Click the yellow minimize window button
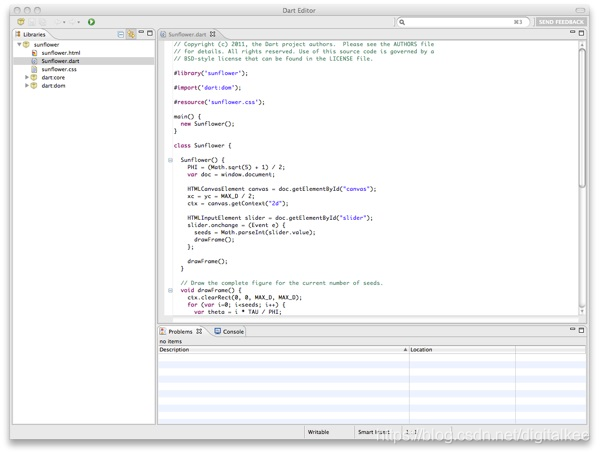Image resolution: width=600 pixels, height=454 pixels. (27, 10)
